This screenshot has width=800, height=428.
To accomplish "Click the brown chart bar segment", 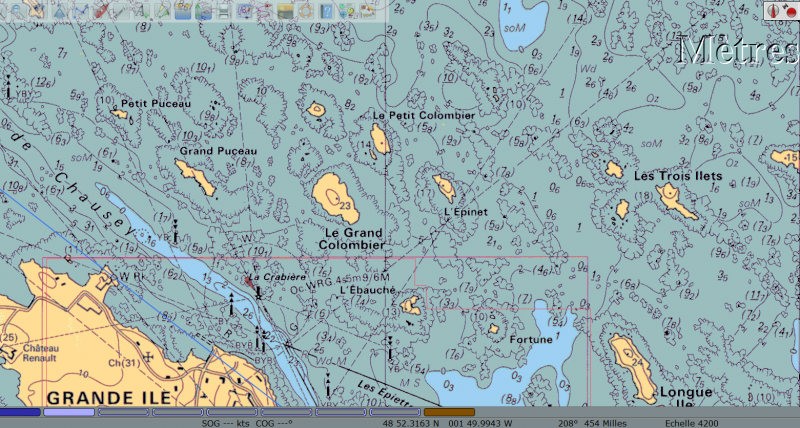I will coord(449,412).
